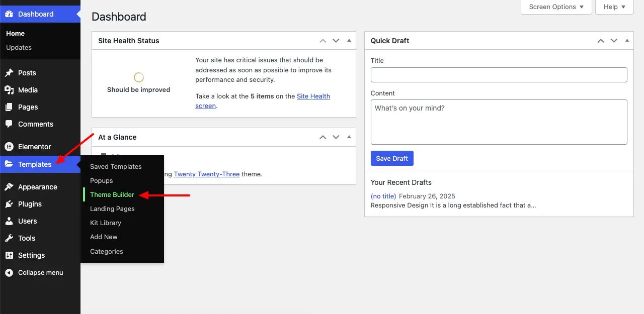
Task: Click the Save Draft button
Action: pyautogui.click(x=392, y=158)
